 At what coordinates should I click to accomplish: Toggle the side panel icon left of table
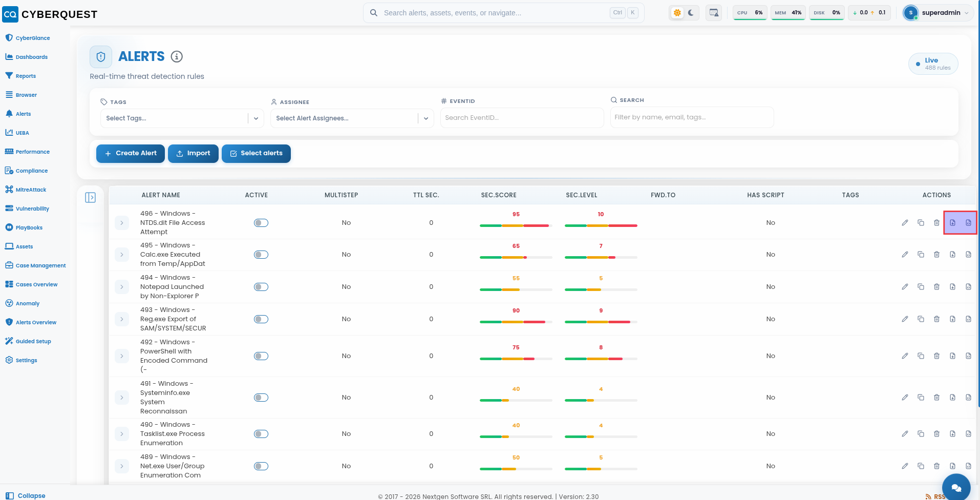pos(90,197)
